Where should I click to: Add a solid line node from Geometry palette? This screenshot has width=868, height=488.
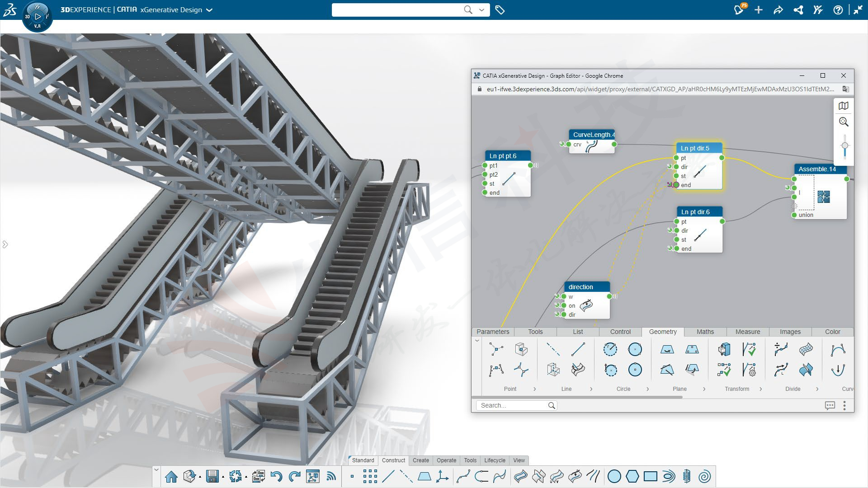578,349
